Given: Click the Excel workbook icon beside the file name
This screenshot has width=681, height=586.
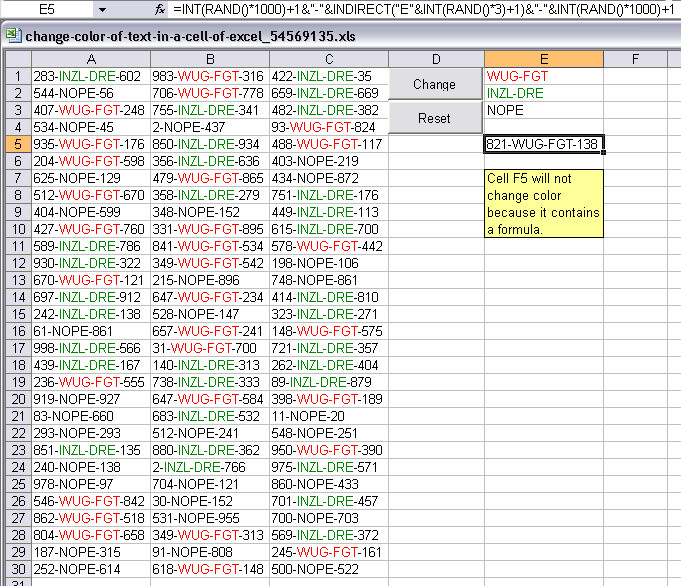Looking at the screenshot, I should point(13,36).
